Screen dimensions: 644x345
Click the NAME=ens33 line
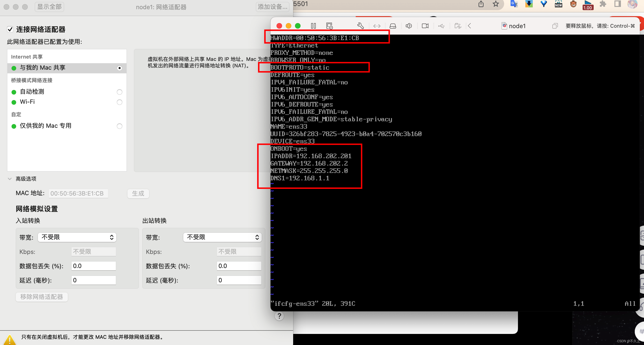[289, 127]
